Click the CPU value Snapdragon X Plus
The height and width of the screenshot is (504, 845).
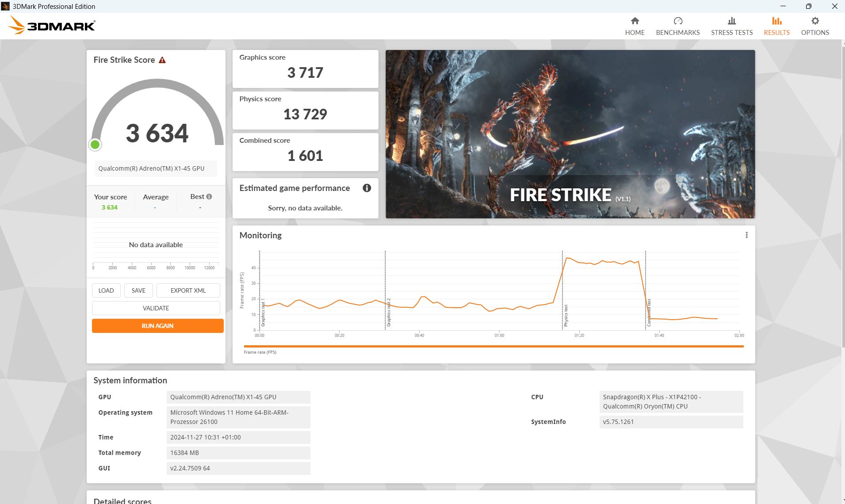point(671,401)
